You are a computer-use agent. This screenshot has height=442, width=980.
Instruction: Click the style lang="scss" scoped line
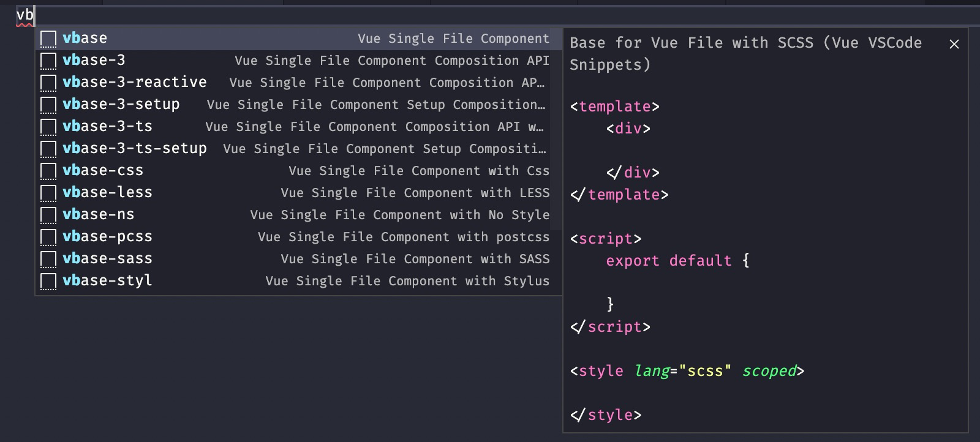(687, 371)
